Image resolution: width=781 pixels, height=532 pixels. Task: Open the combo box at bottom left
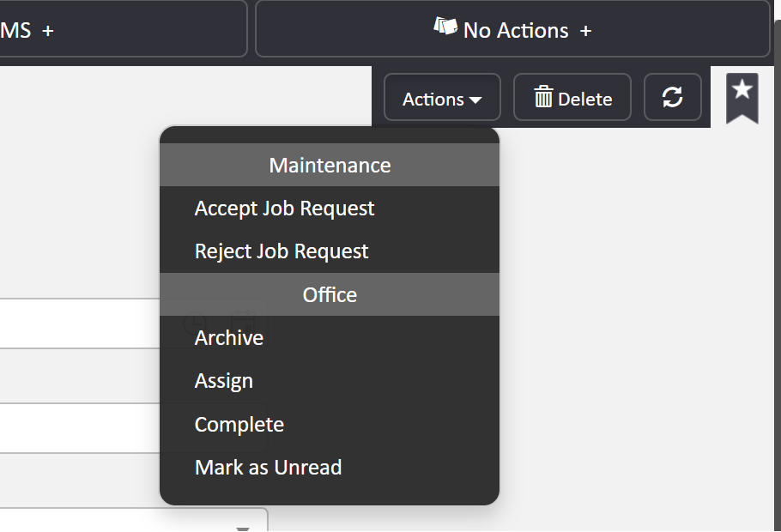134,519
